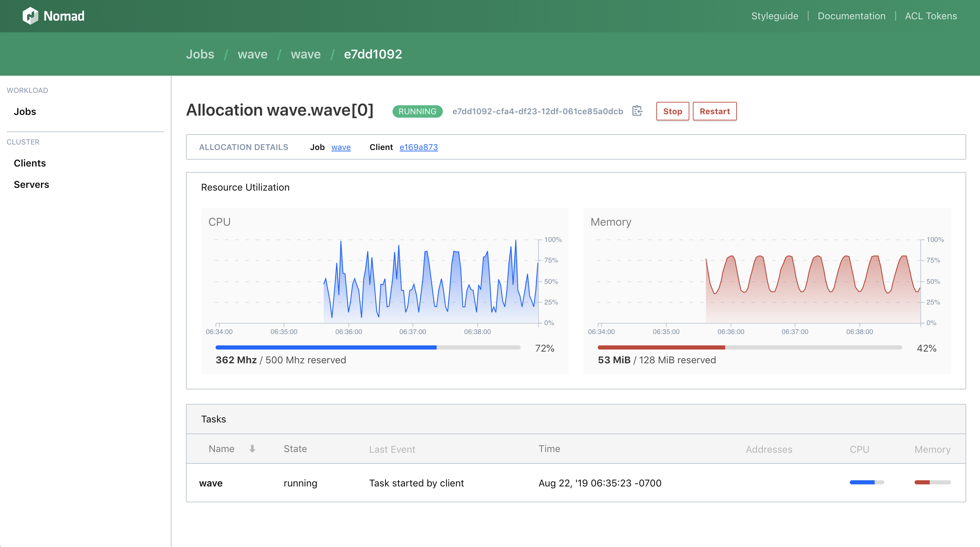Image resolution: width=980 pixels, height=547 pixels.
Task: Go to Jobs breadcrumb
Action: tap(200, 54)
